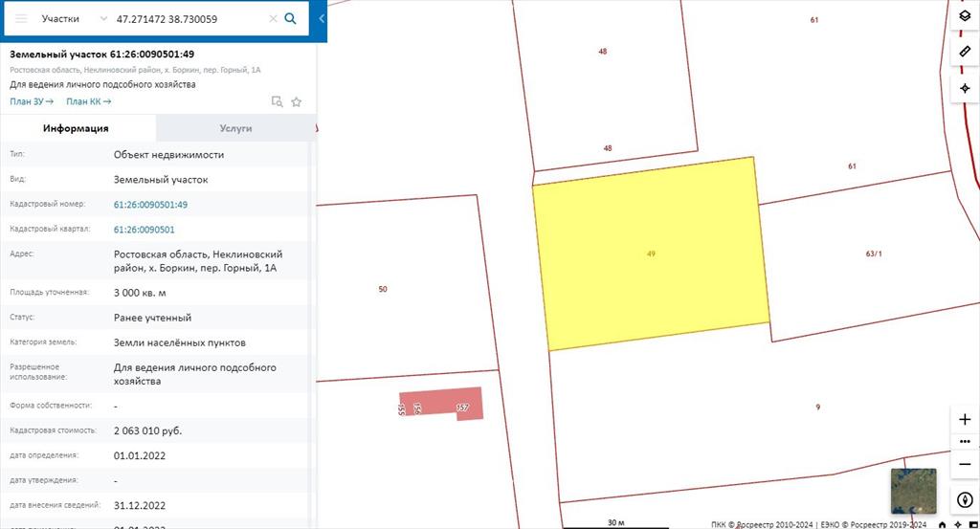This screenshot has height=529, width=980.
Task: Click the find-on-map icon beside star
Action: pyautogui.click(x=277, y=101)
